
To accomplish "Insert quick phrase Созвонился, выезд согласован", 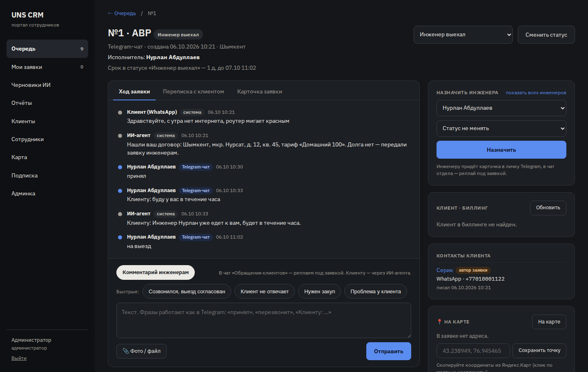I will click(x=187, y=292).
